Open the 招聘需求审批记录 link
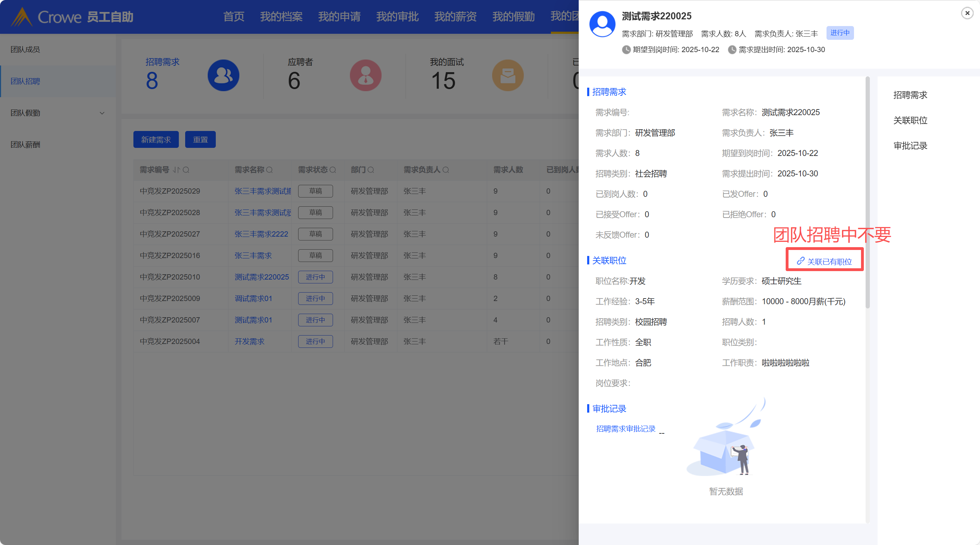This screenshot has height=545, width=980. (626, 428)
